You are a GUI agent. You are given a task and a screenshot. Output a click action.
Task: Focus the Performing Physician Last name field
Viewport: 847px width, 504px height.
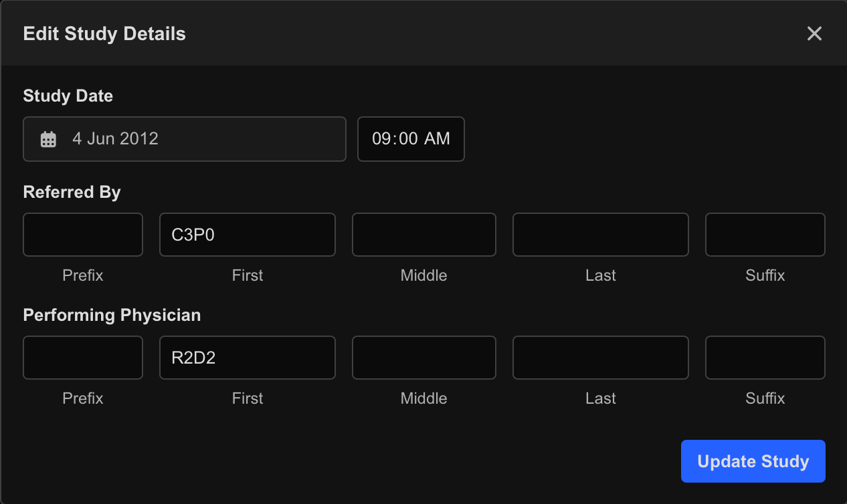(601, 358)
